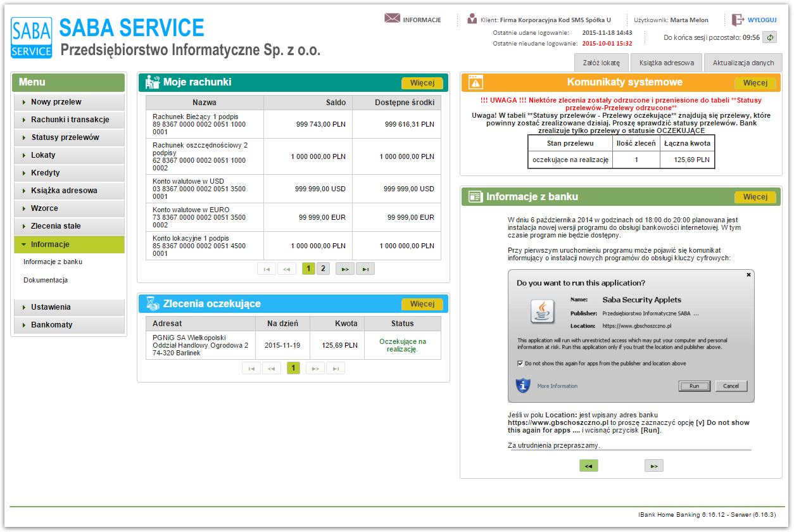
Task: Expand Kredyty menu
Action: 69,173
